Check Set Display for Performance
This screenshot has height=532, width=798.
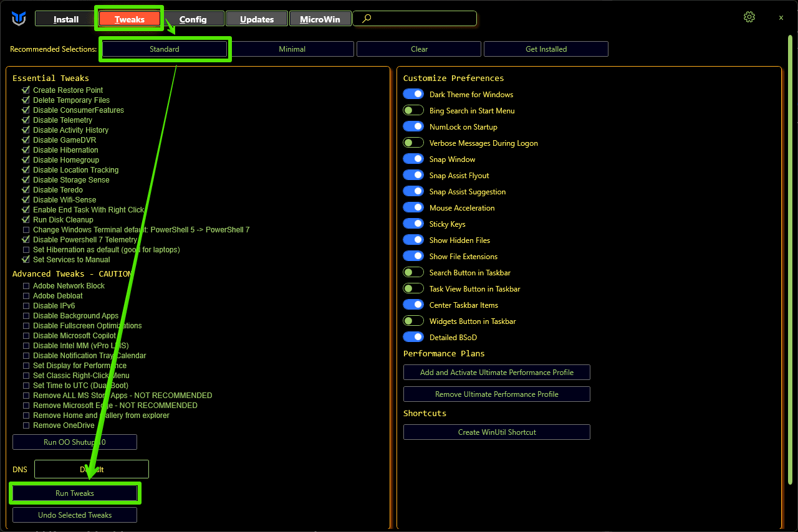26,366
